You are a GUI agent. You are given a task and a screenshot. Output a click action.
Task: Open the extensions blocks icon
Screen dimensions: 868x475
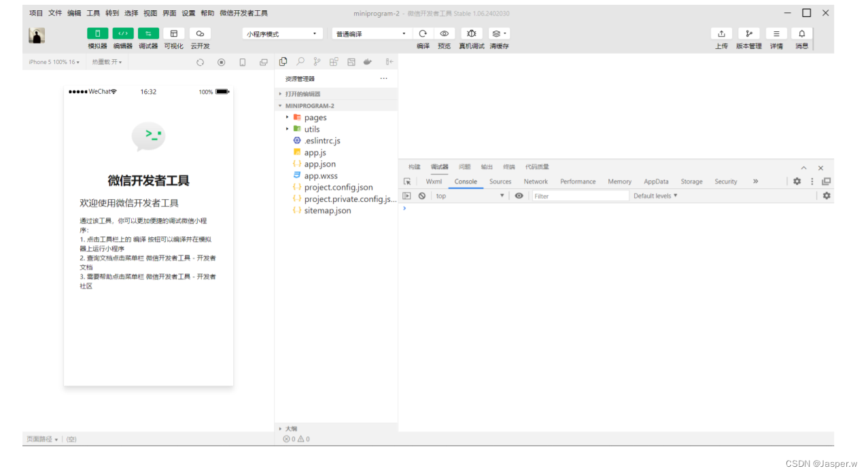334,62
